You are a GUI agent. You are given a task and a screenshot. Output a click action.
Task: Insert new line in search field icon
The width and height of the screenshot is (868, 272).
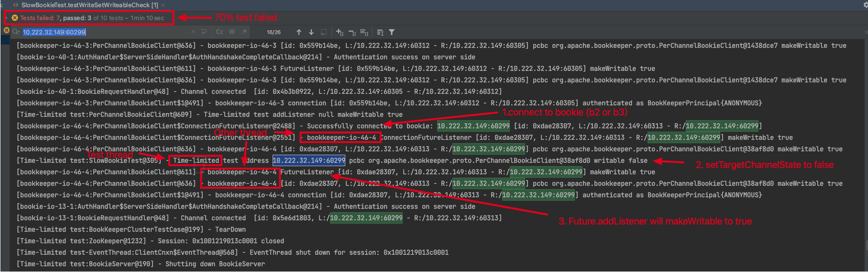[204, 32]
